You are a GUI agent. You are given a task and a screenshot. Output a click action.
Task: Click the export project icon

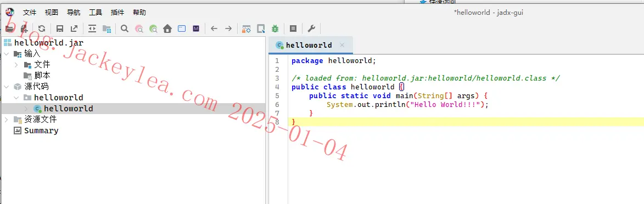[74, 29]
